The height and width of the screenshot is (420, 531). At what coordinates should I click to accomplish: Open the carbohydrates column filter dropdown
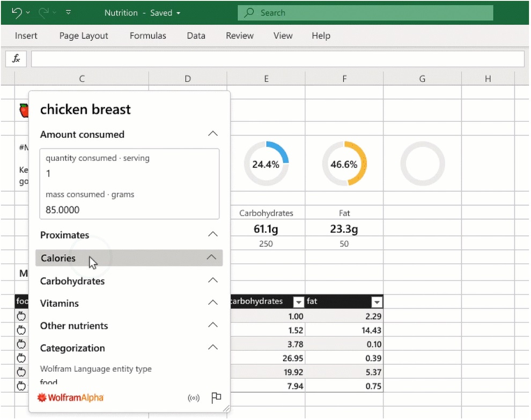pyautogui.click(x=298, y=301)
